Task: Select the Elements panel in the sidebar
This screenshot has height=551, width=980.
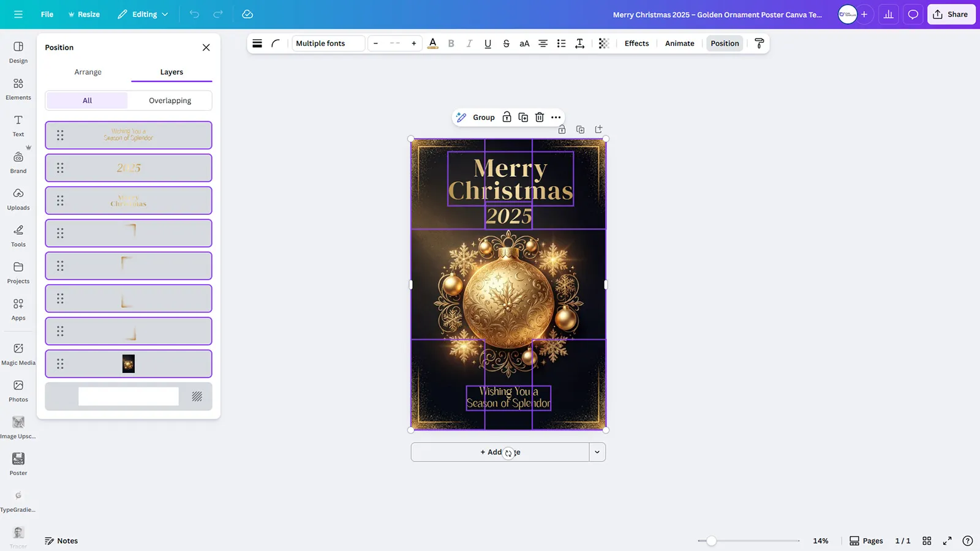Action: [x=18, y=88]
